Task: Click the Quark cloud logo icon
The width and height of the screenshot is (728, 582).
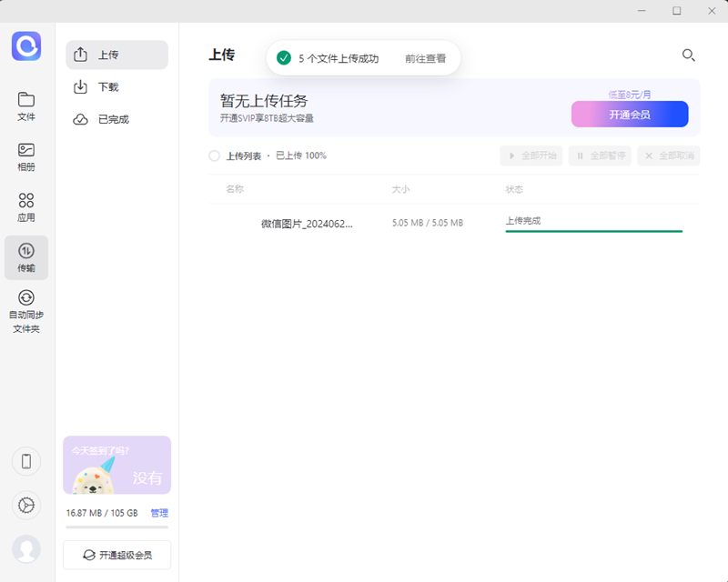Action: pyautogui.click(x=26, y=45)
